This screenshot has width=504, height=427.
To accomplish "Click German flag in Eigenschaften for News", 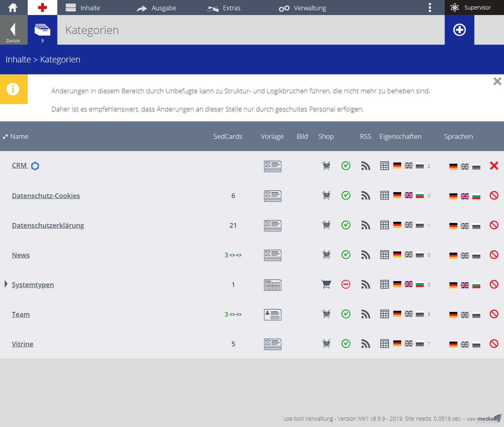I will click(397, 254).
